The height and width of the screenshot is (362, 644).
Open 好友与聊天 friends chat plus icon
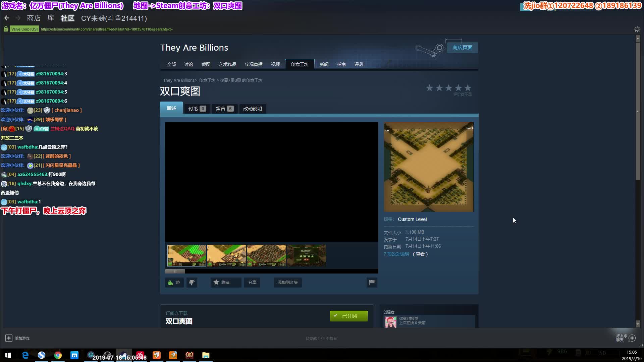[632, 338]
